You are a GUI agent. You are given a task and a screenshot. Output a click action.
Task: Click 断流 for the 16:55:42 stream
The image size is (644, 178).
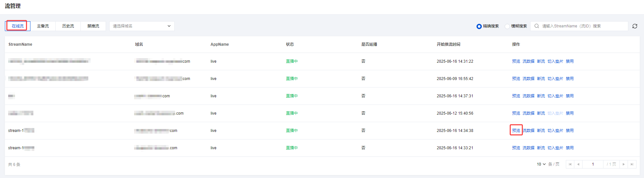541,79
